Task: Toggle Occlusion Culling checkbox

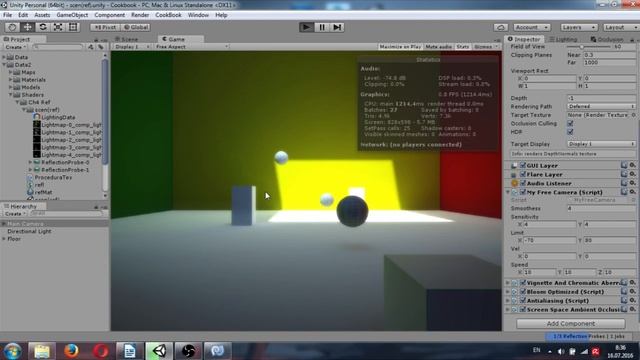Action: (570, 123)
